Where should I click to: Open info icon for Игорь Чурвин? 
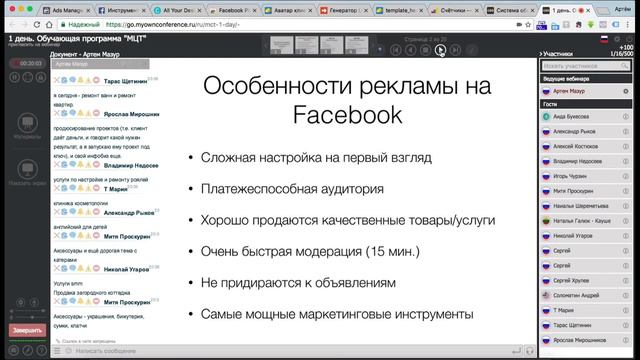click(626, 176)
